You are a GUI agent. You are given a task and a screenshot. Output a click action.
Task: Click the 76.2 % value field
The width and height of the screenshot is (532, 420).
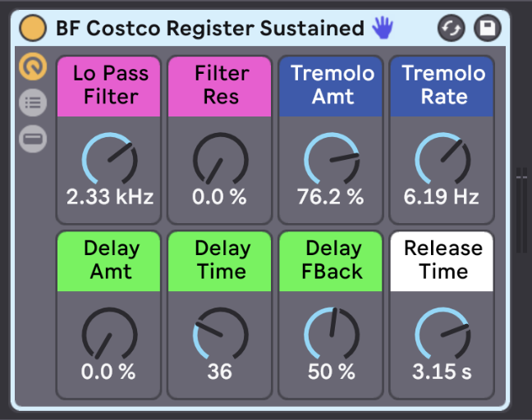click(x=331, y=197)
